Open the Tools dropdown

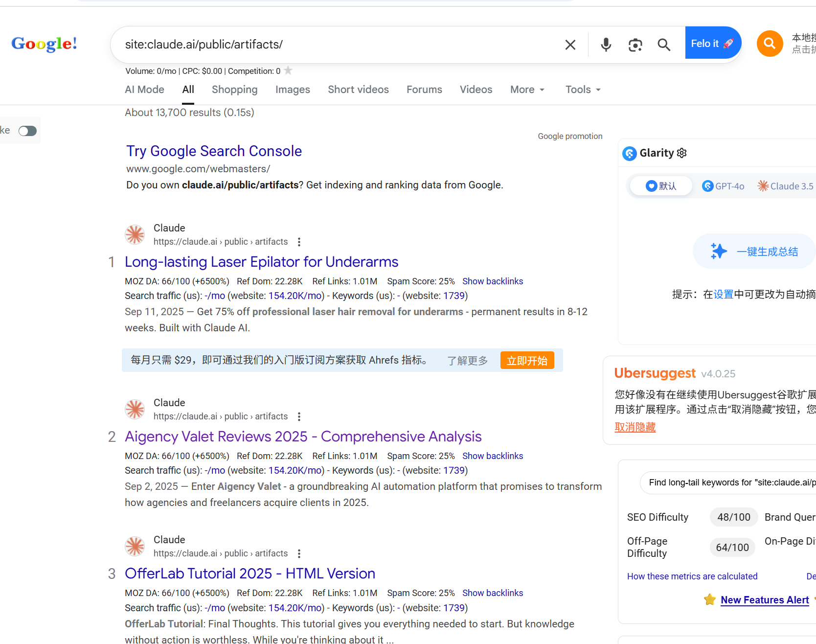(583, 90)
